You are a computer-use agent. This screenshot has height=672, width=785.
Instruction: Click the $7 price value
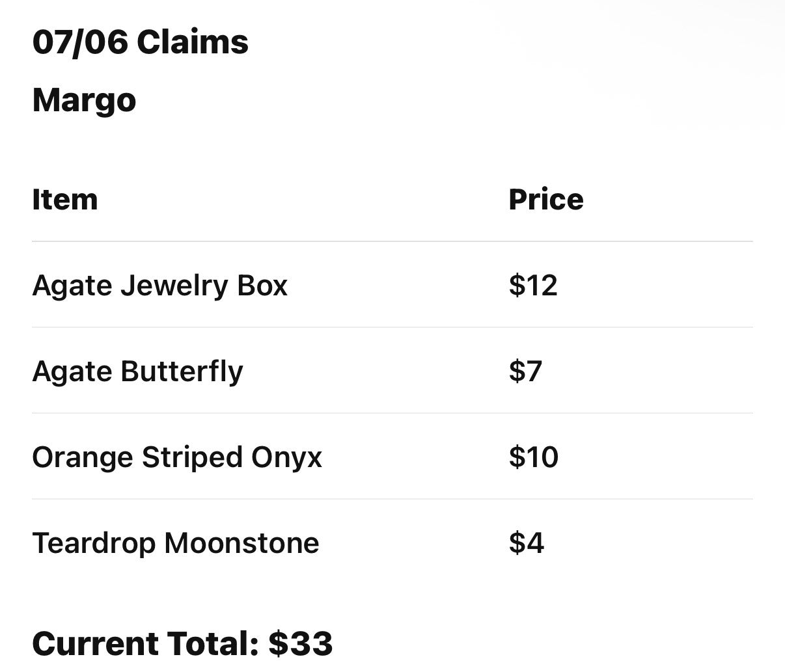coord(525,371)
